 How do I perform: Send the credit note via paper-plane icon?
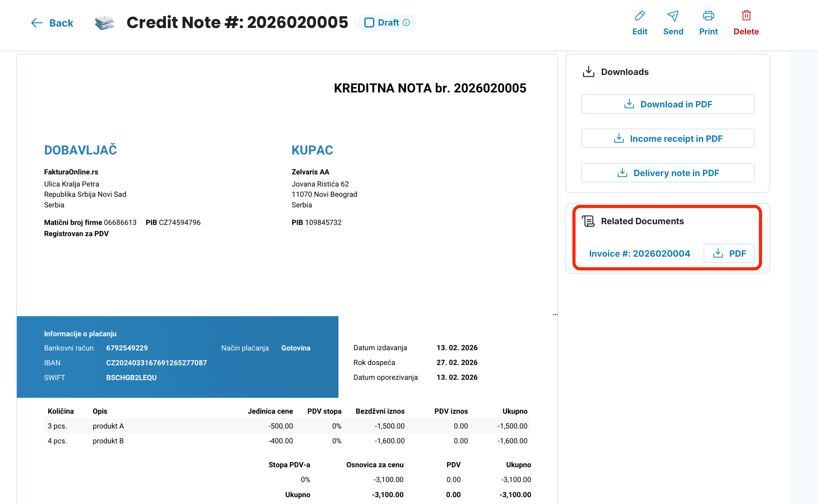673,16
